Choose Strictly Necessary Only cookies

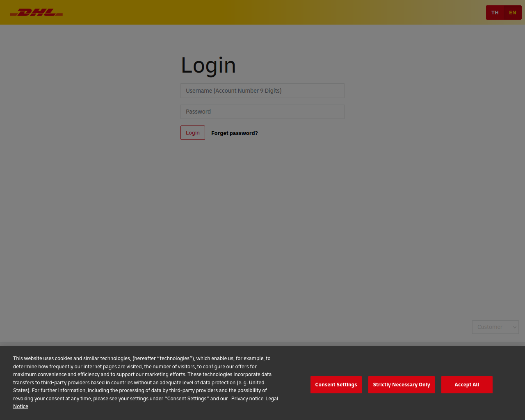402,385
